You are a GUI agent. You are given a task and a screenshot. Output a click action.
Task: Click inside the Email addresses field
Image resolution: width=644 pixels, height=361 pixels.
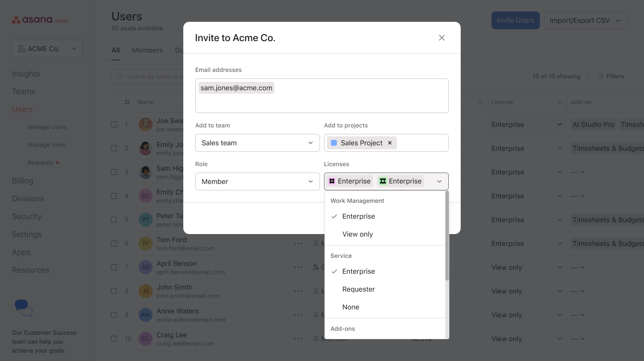[x=322, y=96]
